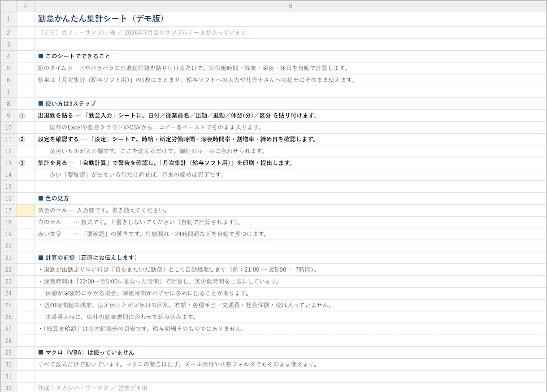Click the yellow sample cell A17
Screen dimensions: 547x392
coord(25,210)
